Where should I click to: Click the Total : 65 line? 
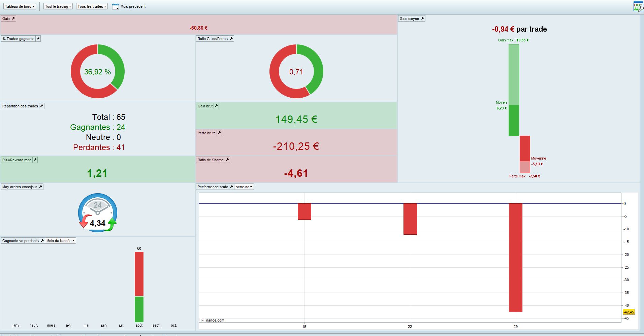coord(108,117)
